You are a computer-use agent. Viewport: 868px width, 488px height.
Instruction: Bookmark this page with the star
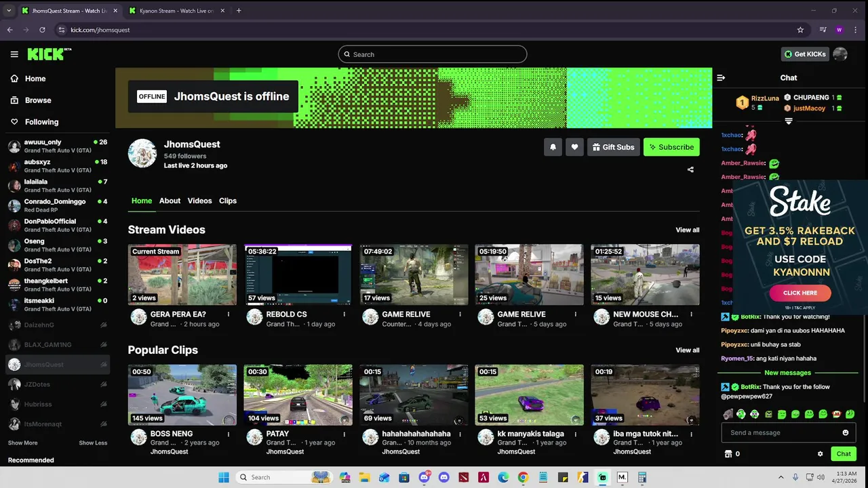click(x=800, y=30)
